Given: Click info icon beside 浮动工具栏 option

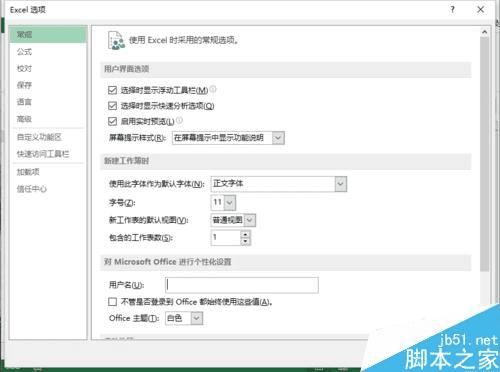Looking at the screenshot, I should [213, 89].
